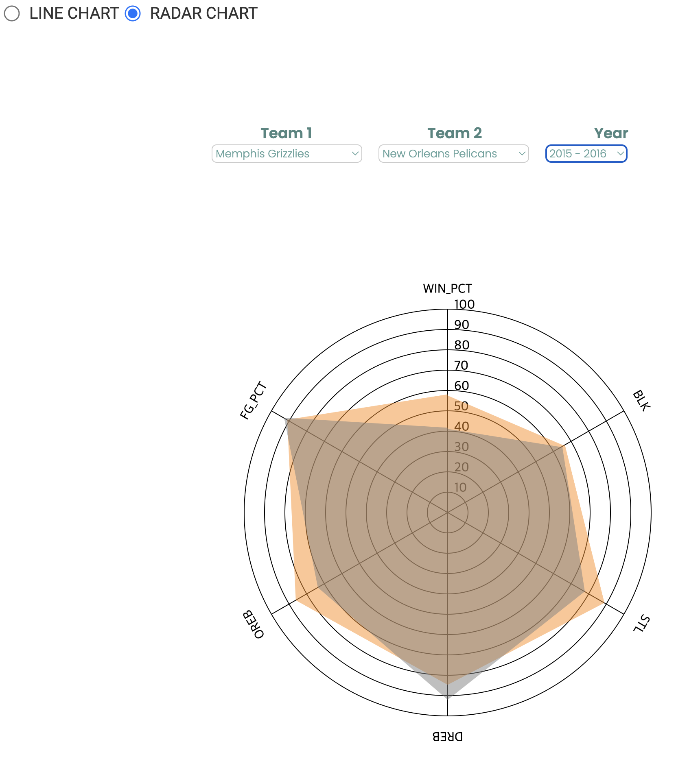Click the RADAR CHART text label

203,13
